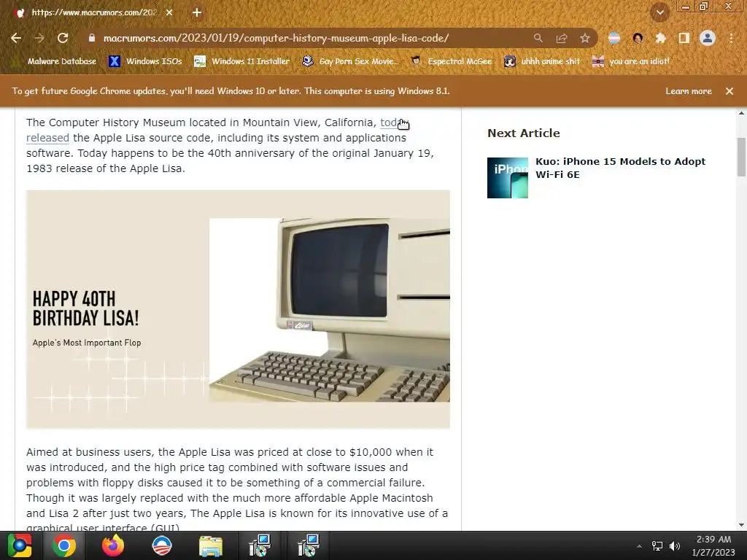The image size is (747, 560).
Task: Open second installer icon on taskbar
Action: (x=309, y=545)
